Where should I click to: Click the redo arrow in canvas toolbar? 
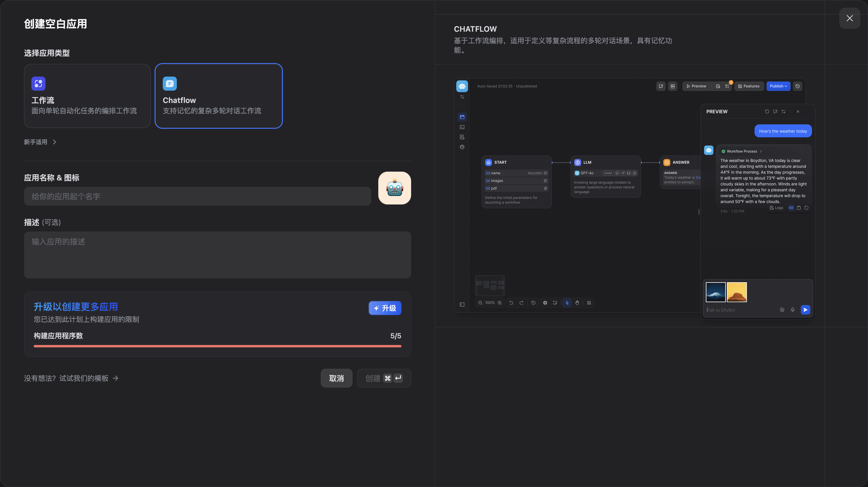click(521, 303)
